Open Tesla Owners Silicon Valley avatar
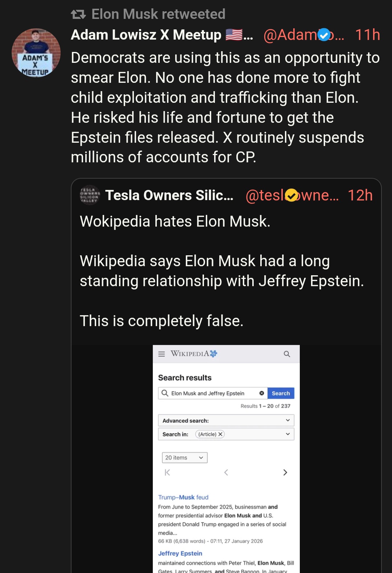The width and height of the screenshot is (392, 573). tap(90, 195)
